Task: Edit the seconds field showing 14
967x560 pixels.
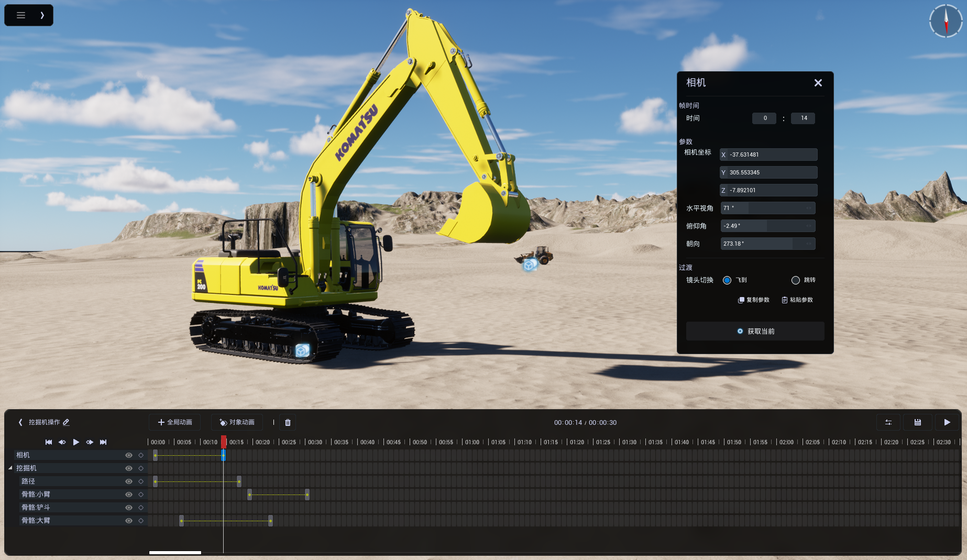Action: pyautogui.click(x=803, y=118)
